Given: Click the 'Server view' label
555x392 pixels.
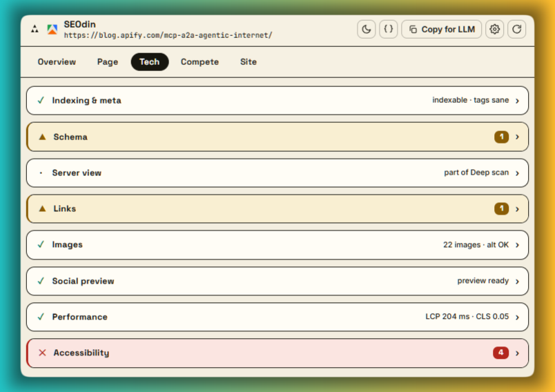Looking at the screenshot, I should pos(77,173).
